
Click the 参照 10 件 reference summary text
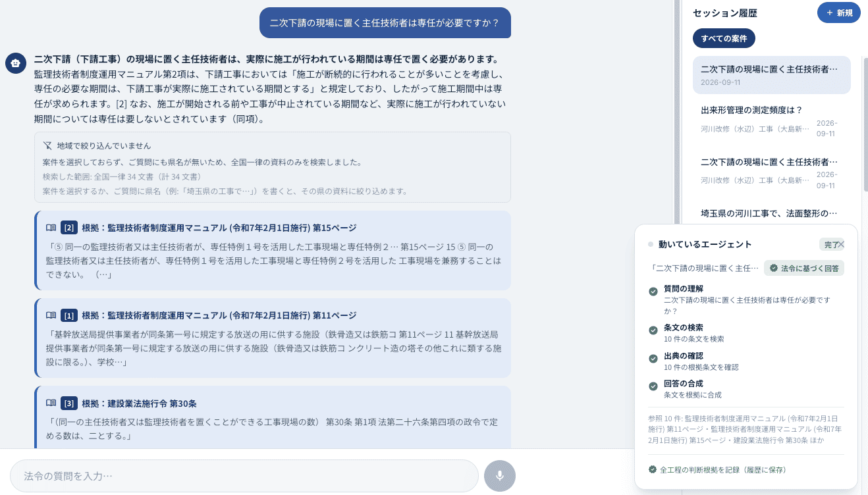click(746, 429)
